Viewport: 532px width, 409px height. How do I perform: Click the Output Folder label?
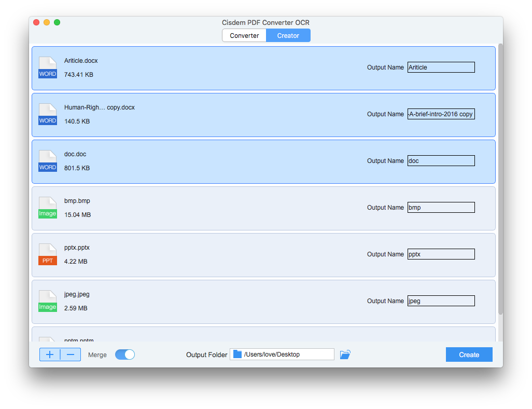pyautogui.click(x=206, y=355)
